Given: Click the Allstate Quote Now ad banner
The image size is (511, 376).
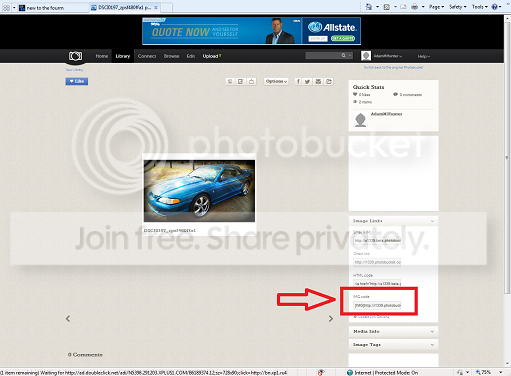Looking at the screenshot, I should 252,31.
